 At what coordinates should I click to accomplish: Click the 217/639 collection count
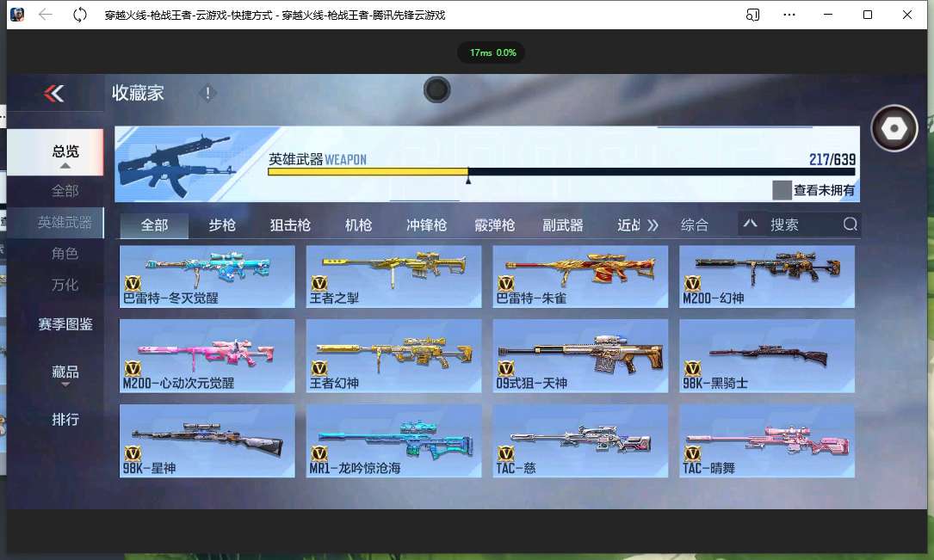click(x=832, y=159)
